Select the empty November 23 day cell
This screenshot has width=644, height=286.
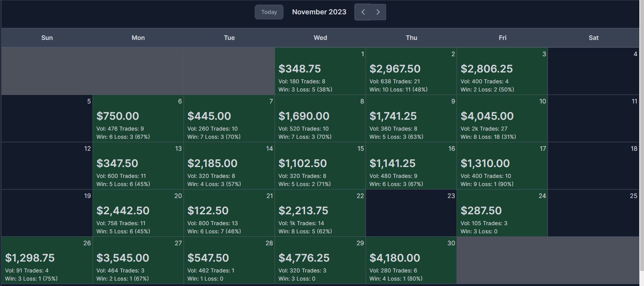click(x=411, y=213)
